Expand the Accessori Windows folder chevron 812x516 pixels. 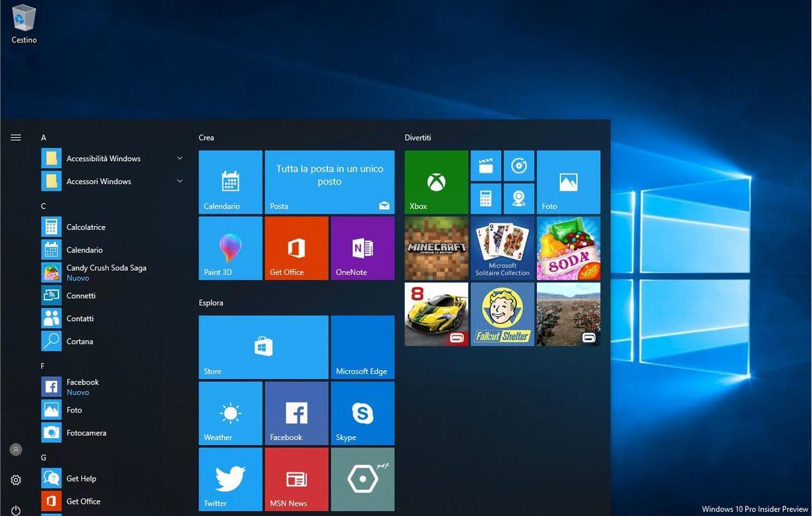(x=180, y=181)
